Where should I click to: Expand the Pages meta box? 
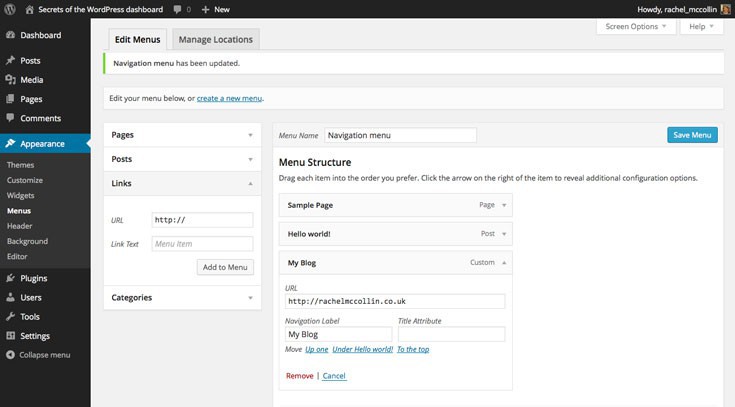[x=250, y=135]
